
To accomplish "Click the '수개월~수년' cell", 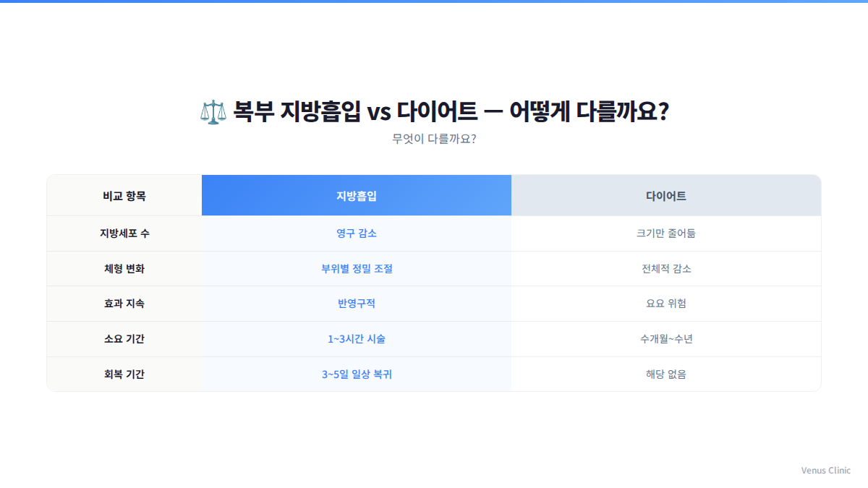I will tap(666, 339).
